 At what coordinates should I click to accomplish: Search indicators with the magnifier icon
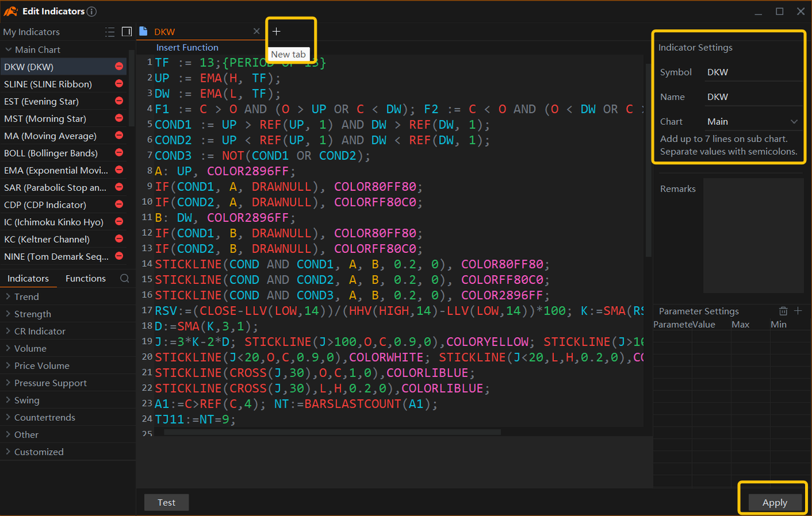pyautogui.click(x=124, y=278)
